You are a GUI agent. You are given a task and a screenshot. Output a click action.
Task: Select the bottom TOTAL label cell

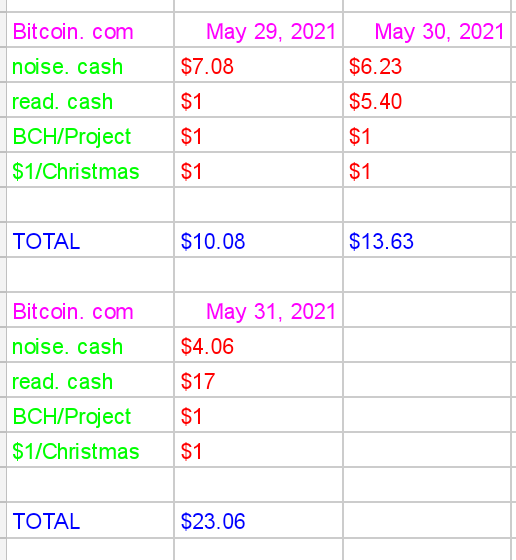[x=90, y=520]
